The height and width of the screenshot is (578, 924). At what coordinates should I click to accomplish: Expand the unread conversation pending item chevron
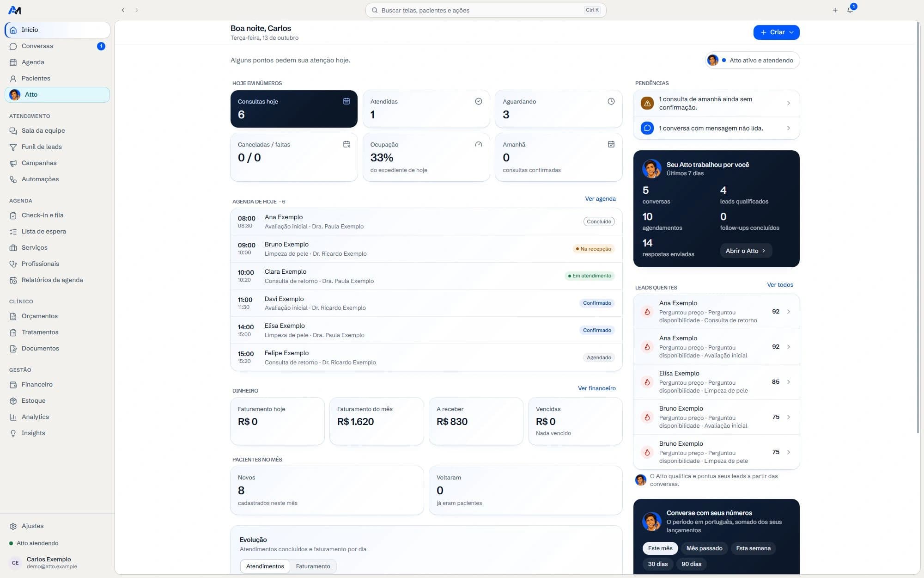pyautogui.click(x=788, y=128)
